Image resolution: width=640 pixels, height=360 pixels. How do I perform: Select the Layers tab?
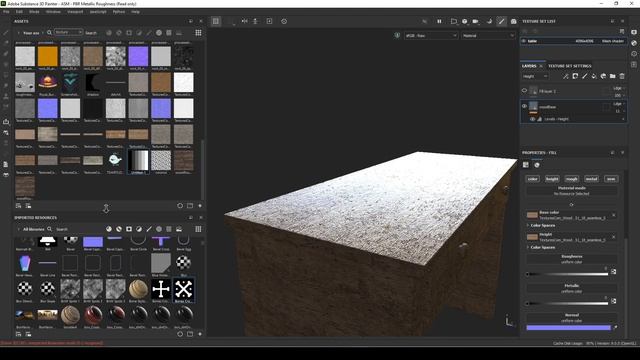pyautogui.click(x=529, y=66)
